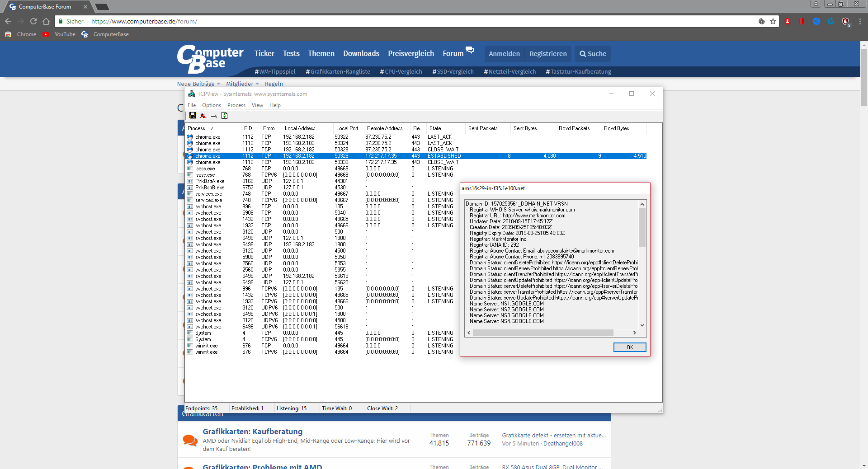Click the Save icon in TCPView toolbar
This screenshot has height=469, width=868.
coord(193,116)
